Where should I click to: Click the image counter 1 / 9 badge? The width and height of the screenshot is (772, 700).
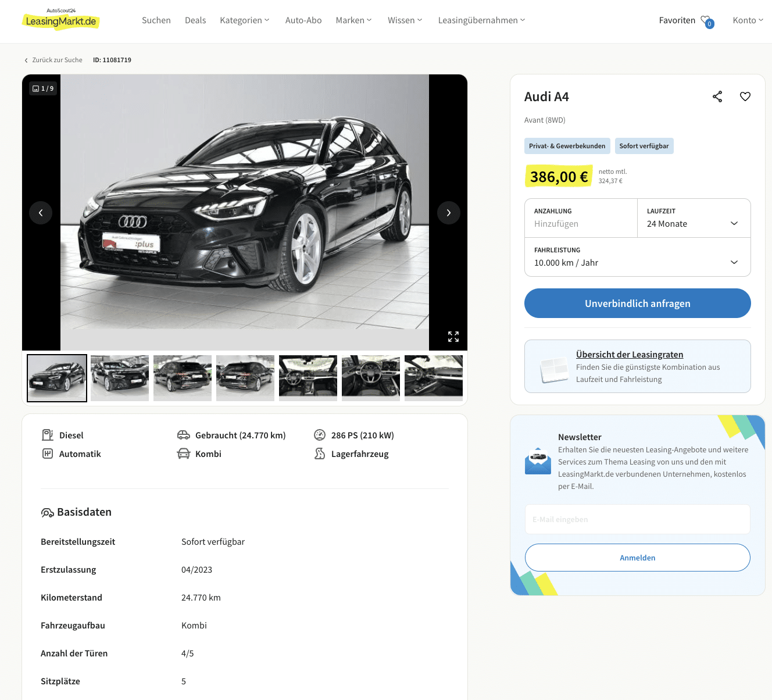[43, 88]
